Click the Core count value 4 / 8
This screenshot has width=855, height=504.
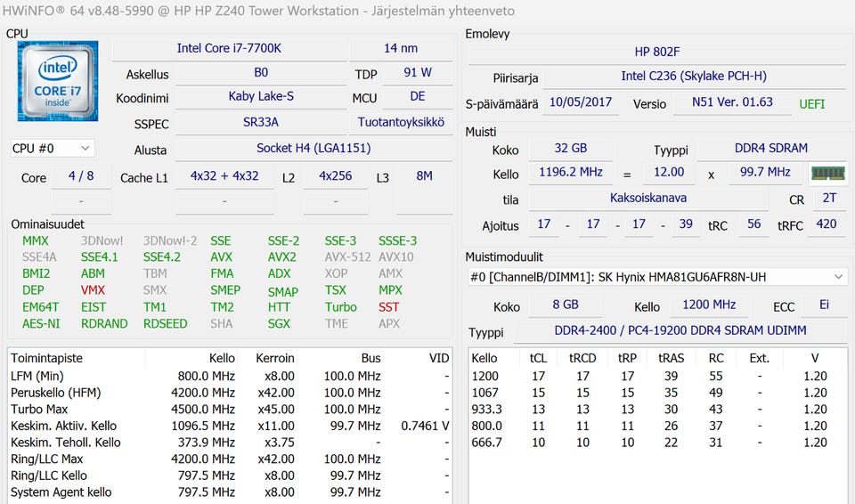(81, 176)
